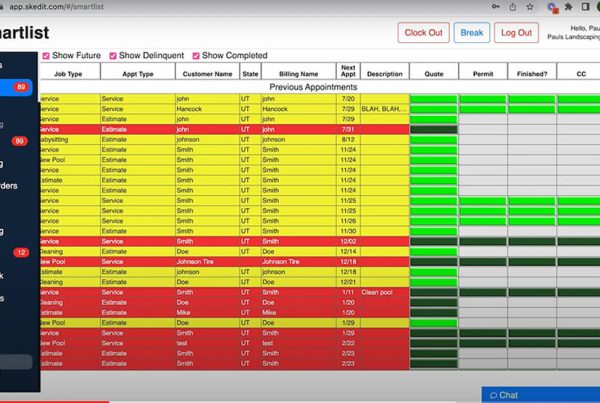Click the chat bubble icon at bottom
Viewport: 600px width, 403px height.
[490, 395]
